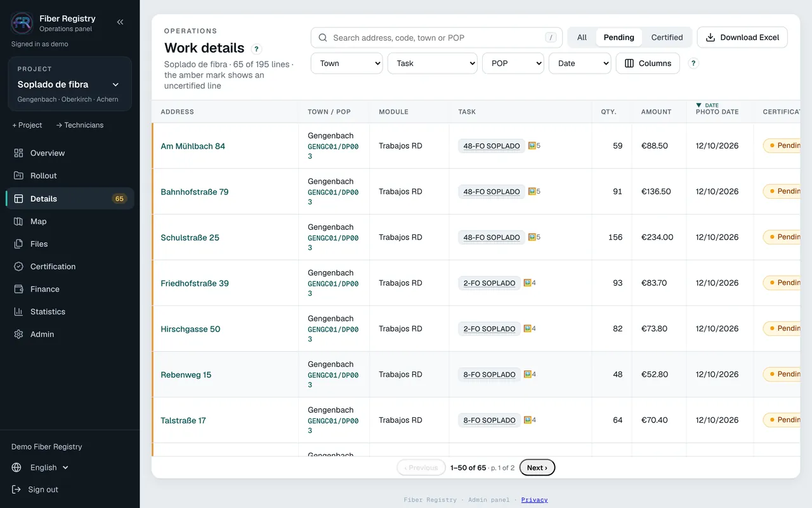Open the Task filter dropdown

pos(433,63)
